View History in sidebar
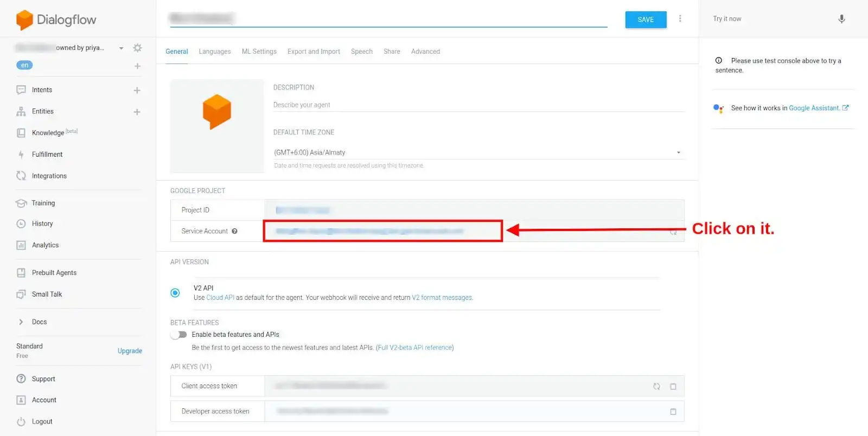868x436 pixels. coord(42,223)
